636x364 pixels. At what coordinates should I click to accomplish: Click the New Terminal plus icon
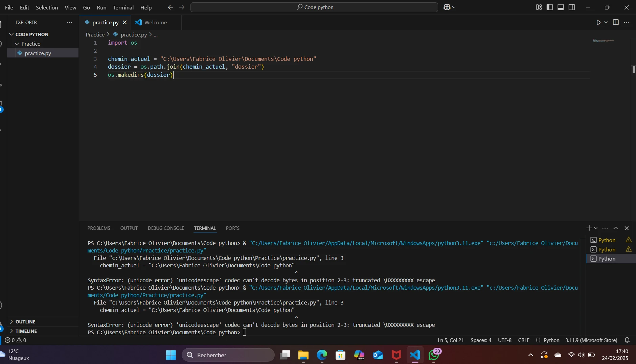pyautogui.click(x=589, y=228)
